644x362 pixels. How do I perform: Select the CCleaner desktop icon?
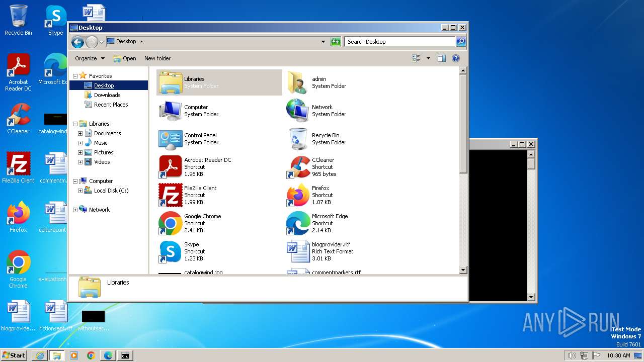click(18, 119)
